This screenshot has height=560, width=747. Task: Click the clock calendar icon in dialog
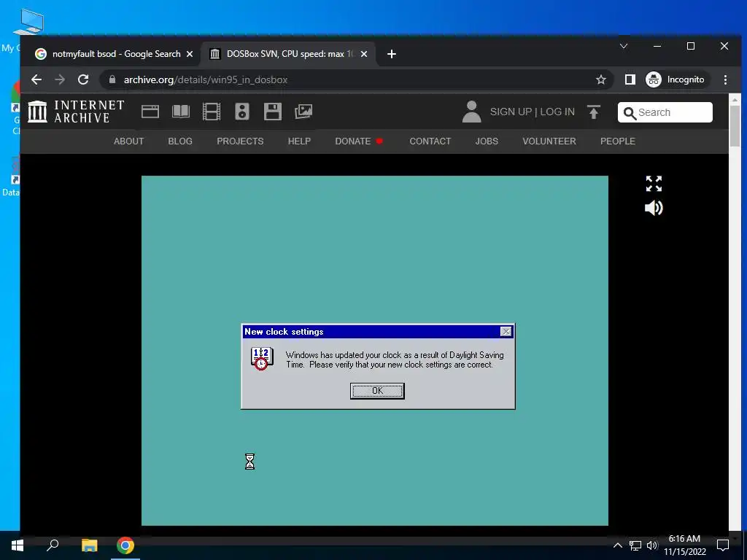click(262, 359)
